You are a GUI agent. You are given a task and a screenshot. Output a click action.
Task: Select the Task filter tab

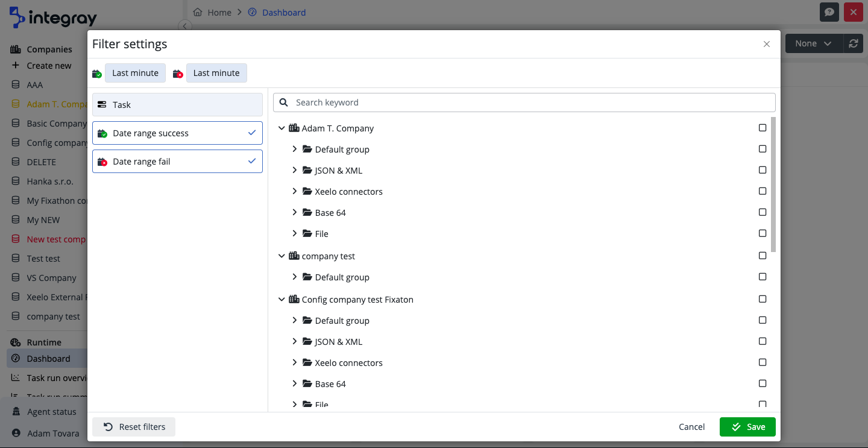[177, 105]
